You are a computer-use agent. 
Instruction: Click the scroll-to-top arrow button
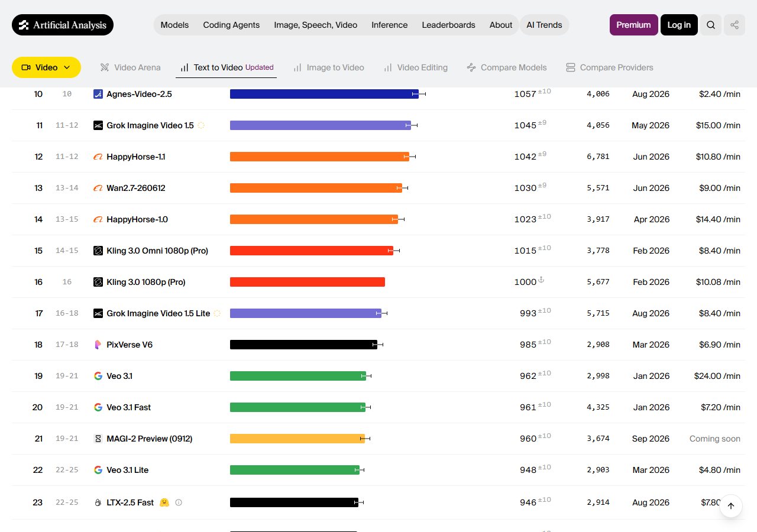[x=731, y=506]
